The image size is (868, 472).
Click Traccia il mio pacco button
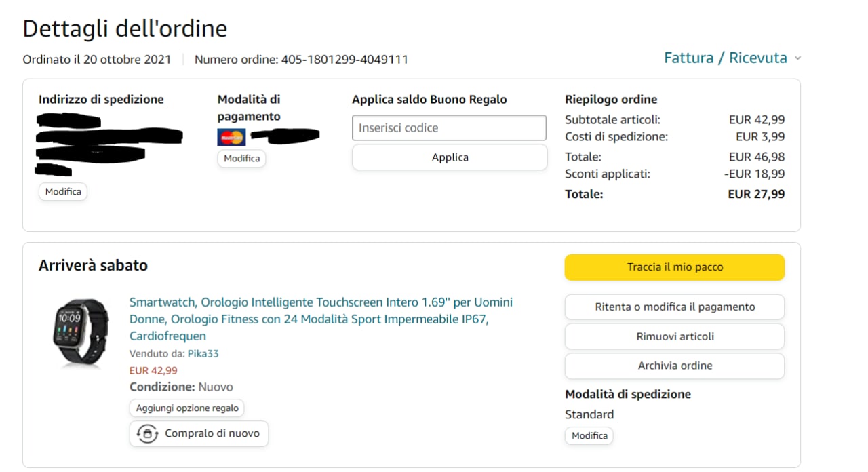click(x=674, y=267)
